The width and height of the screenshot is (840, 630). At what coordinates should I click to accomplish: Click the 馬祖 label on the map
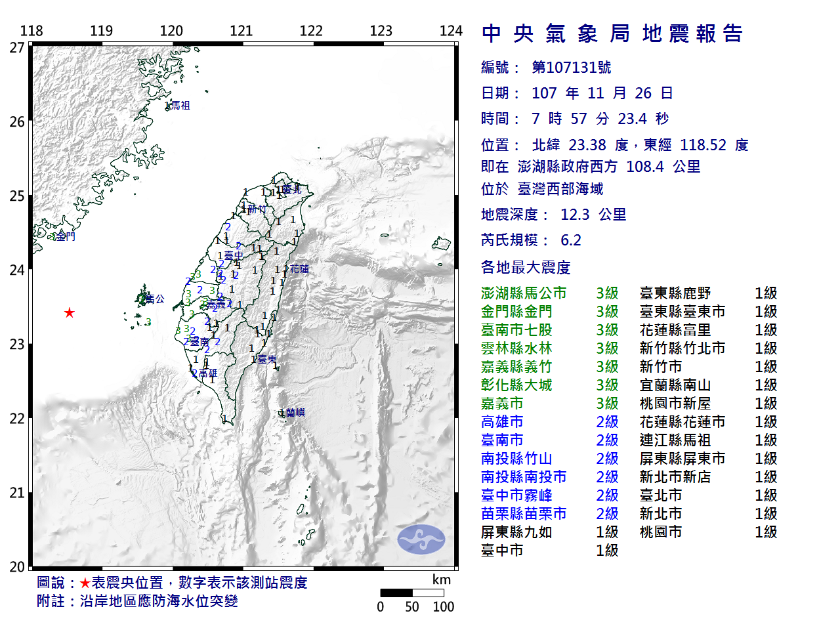tap(180, 105)
